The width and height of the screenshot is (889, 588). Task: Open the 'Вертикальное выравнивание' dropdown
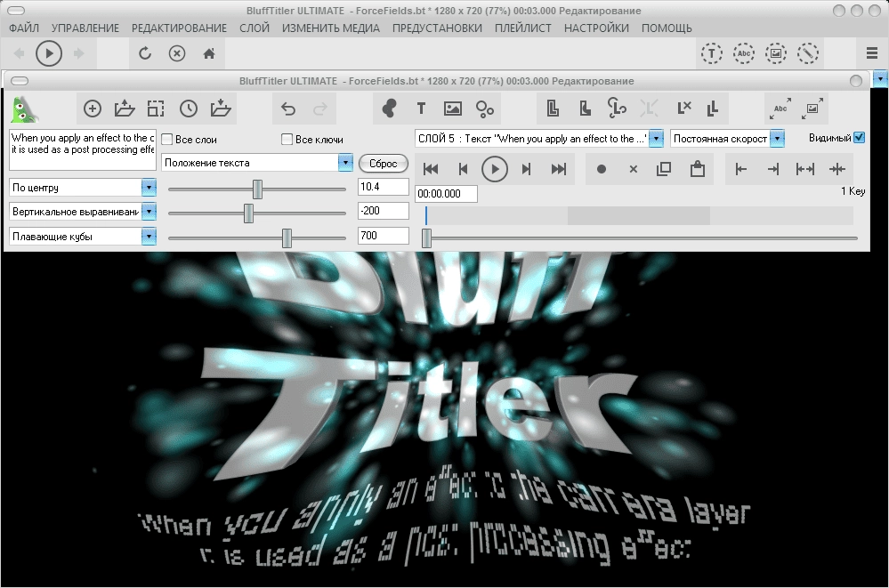149,212
